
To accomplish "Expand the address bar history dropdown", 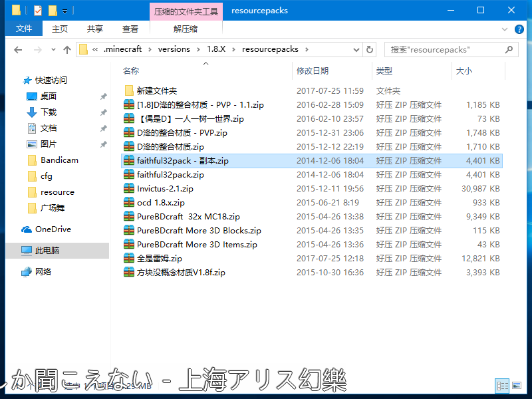I will pyautogui.click(x=356, y=49).
